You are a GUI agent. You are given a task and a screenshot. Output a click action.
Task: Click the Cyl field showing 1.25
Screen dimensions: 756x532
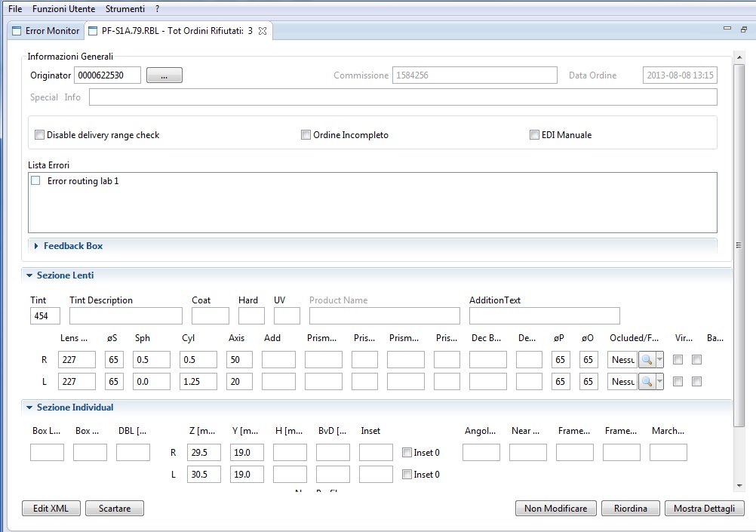[198, 382]
